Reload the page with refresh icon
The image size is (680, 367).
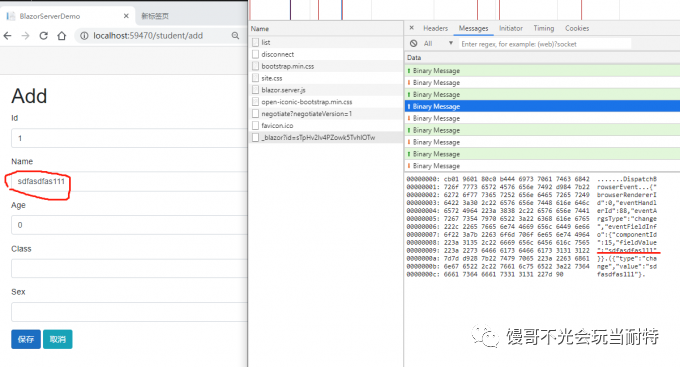[43, 36]
